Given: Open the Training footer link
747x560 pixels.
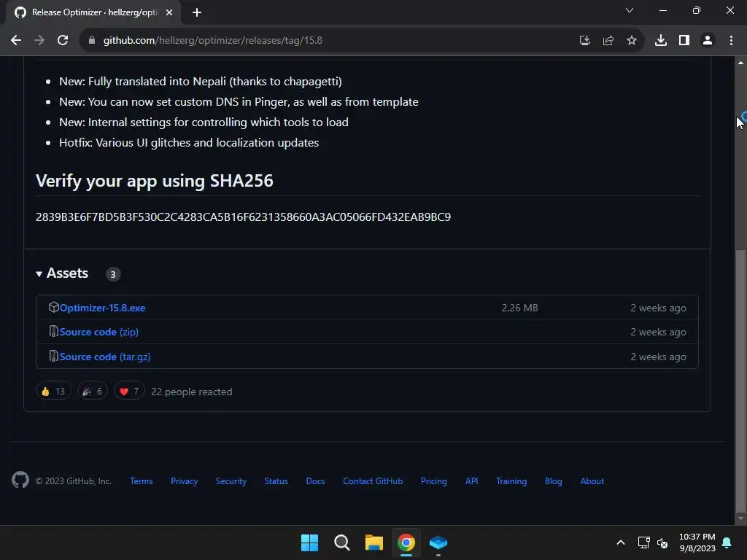Looking at the screenshot, I should click(x=511, y=481).
